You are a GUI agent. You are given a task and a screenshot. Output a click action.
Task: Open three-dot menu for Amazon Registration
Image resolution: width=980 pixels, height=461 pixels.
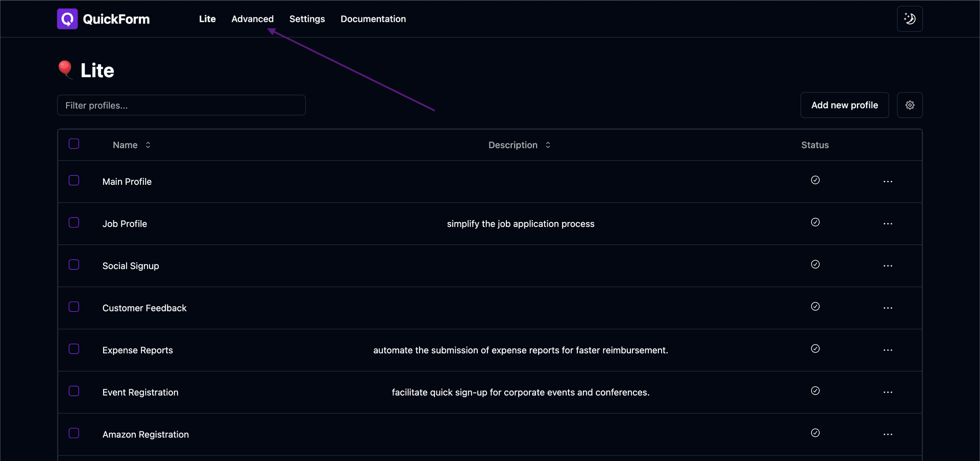coord(888,434)
